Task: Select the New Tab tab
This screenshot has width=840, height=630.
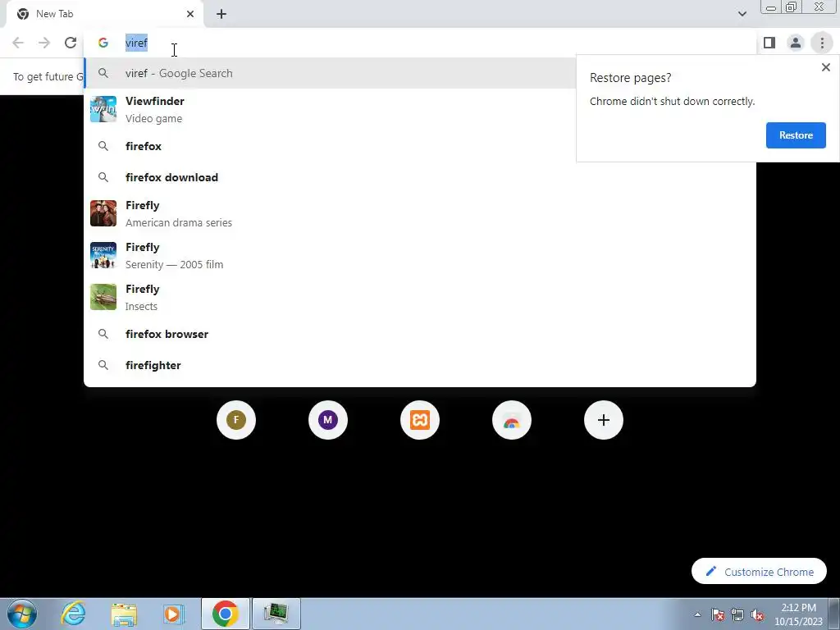Action: pos(104,14)
